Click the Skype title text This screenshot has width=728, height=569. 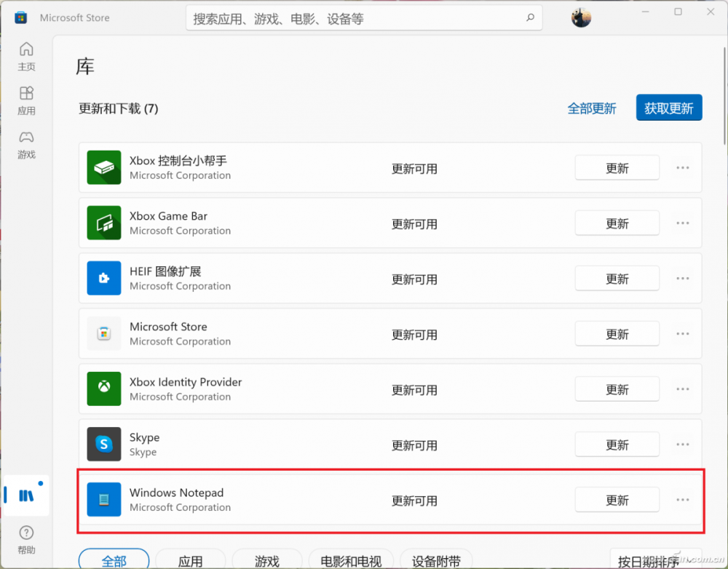click(144, 437)
